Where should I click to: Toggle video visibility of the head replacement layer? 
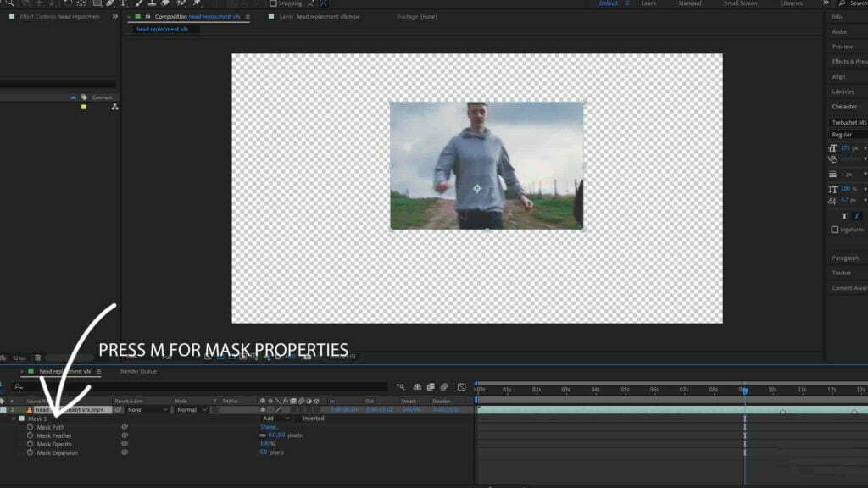pos(263,410)
